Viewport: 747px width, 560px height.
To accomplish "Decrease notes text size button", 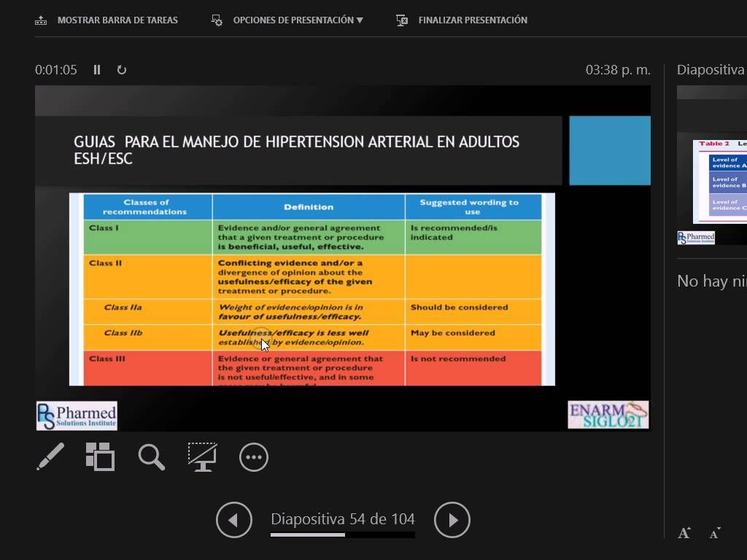I will (x=715, y=533).
